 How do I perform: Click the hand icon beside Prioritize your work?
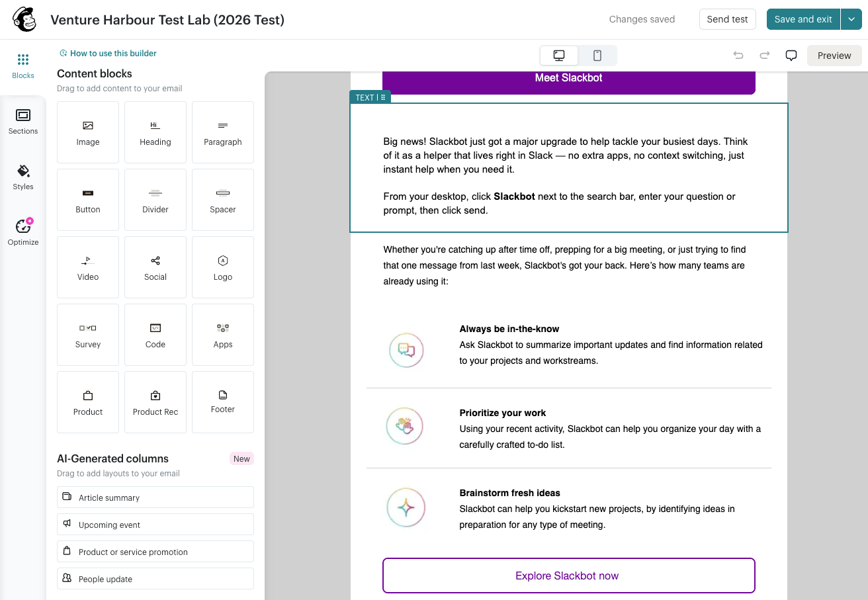point(404,425)
